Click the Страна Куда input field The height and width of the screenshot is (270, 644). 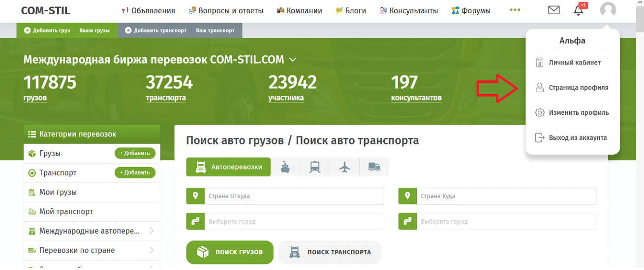tap(507, 196)
